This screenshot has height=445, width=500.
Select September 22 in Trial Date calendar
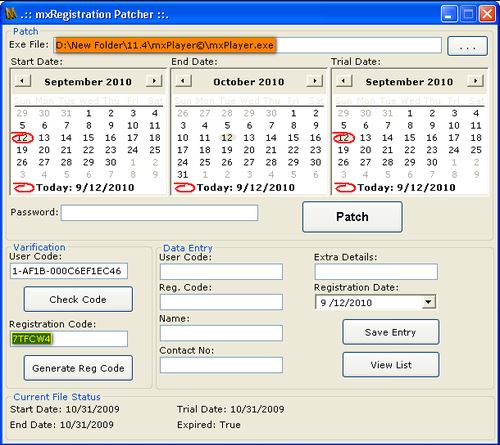410,150
